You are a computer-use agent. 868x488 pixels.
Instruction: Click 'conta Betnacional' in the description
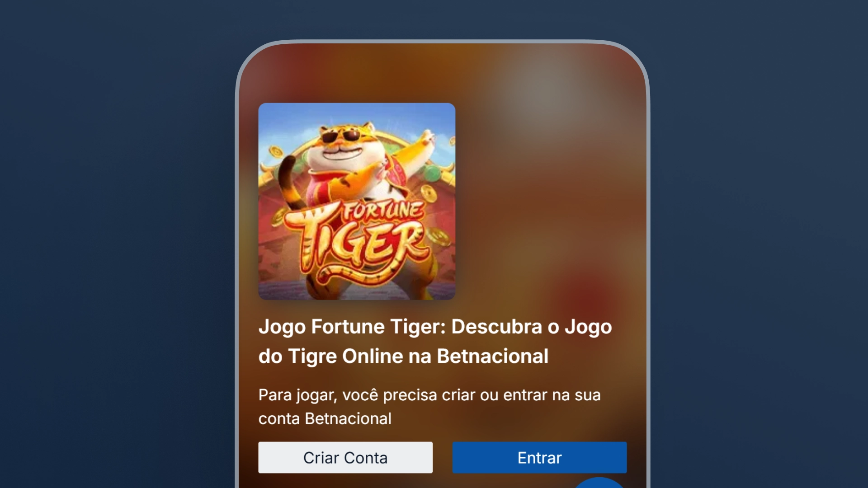325,418
